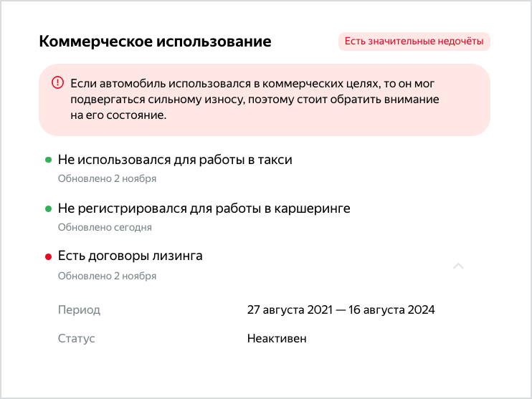The height and width of the screenshot is (399, 532).
Task: Open the 'Есть значительные недочёты' badge
Action: (x=414, y=42)
